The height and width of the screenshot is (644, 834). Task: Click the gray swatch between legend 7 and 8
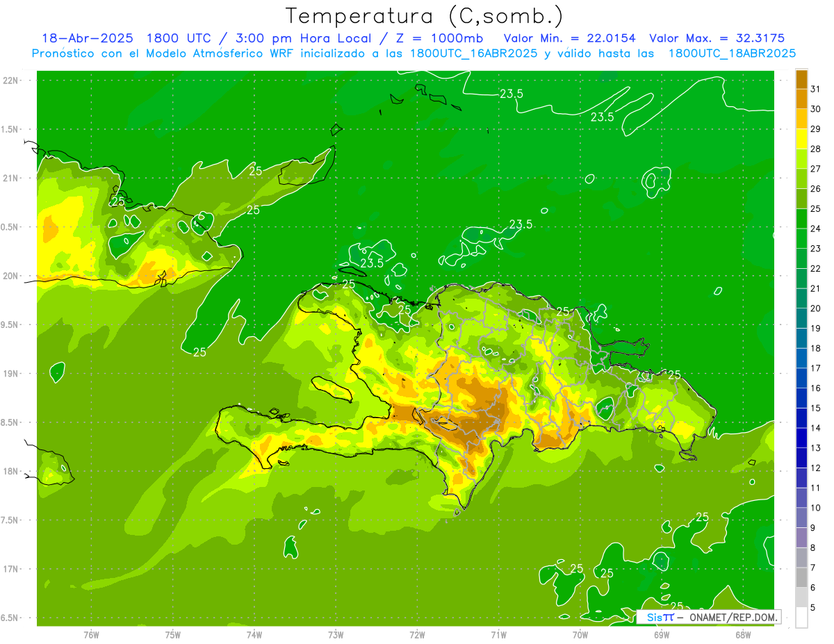point(801,557)
